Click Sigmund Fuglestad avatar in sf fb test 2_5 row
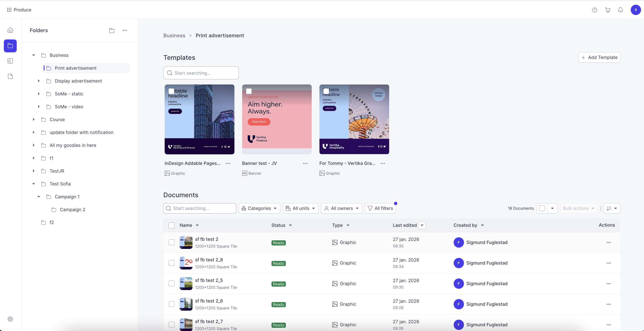Viewport: 644px width, 331px height. [459, 284]
